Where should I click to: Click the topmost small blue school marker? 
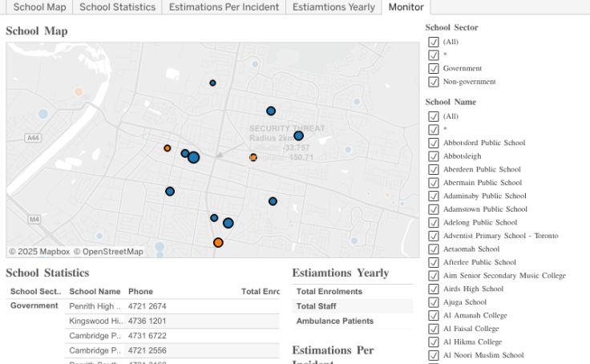point(212,83)
